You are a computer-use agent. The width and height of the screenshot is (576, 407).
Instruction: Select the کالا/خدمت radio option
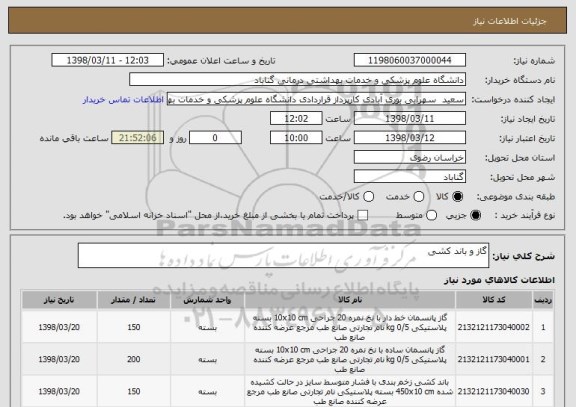368,197
